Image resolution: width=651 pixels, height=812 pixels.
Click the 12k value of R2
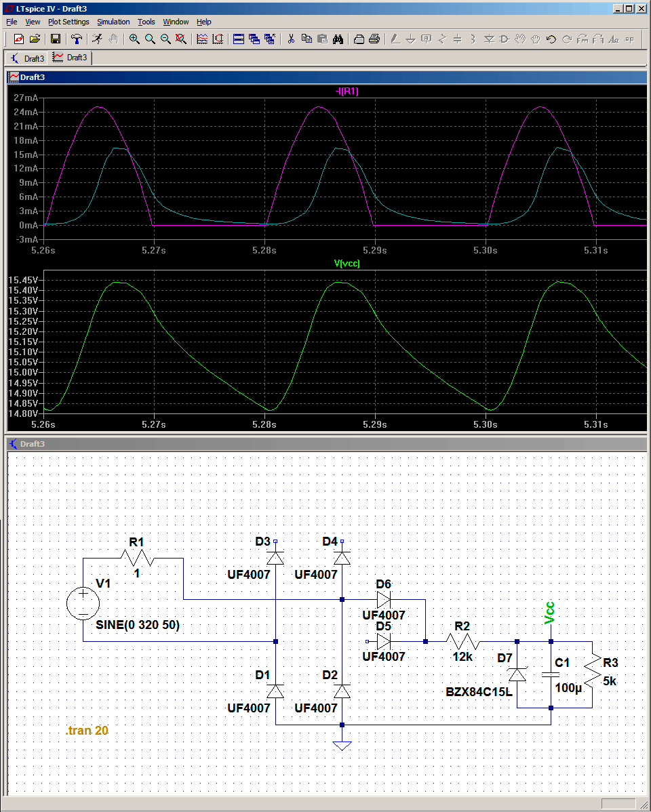click(462, 657)
